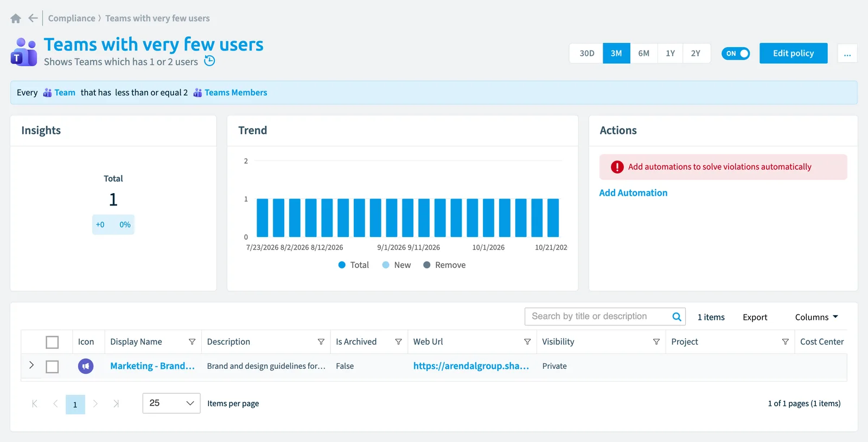The height and width of the screenshot is (442, 868).
Task: Open the more options ellipsis menu
Action: (x=847, y=53)
